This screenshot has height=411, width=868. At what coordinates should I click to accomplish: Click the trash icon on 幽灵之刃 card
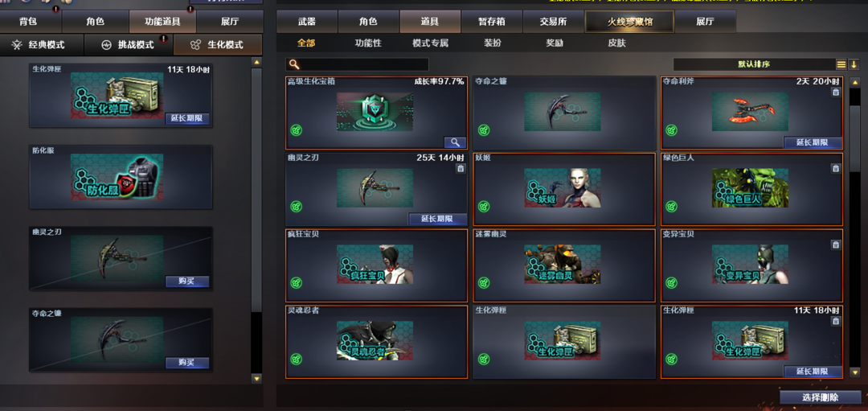pyautogui.click(x=460, y=168)
